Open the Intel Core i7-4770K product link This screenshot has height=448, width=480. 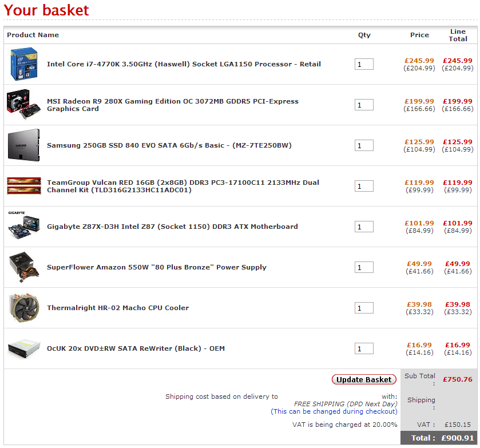[184, 64]
